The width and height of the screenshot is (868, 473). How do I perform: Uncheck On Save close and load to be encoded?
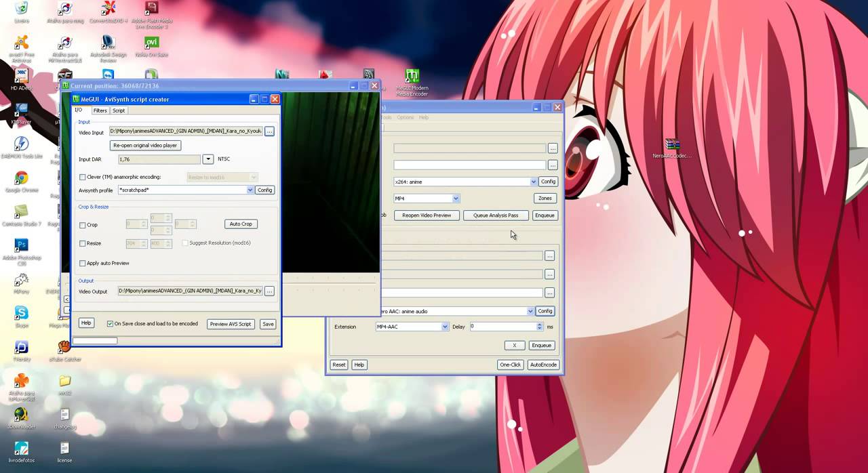click(110, 324)
